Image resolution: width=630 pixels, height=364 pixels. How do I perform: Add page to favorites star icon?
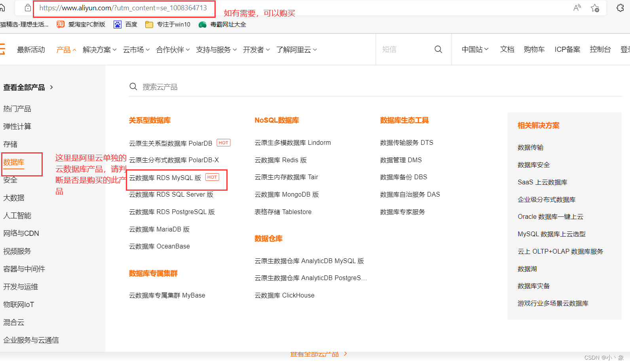[x=595, y=8]
